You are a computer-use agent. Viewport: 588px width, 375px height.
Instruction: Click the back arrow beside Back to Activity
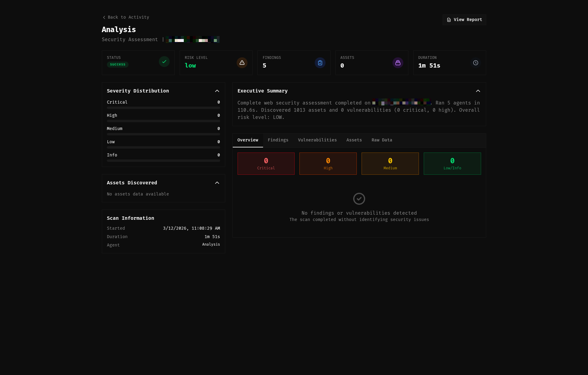104,17
